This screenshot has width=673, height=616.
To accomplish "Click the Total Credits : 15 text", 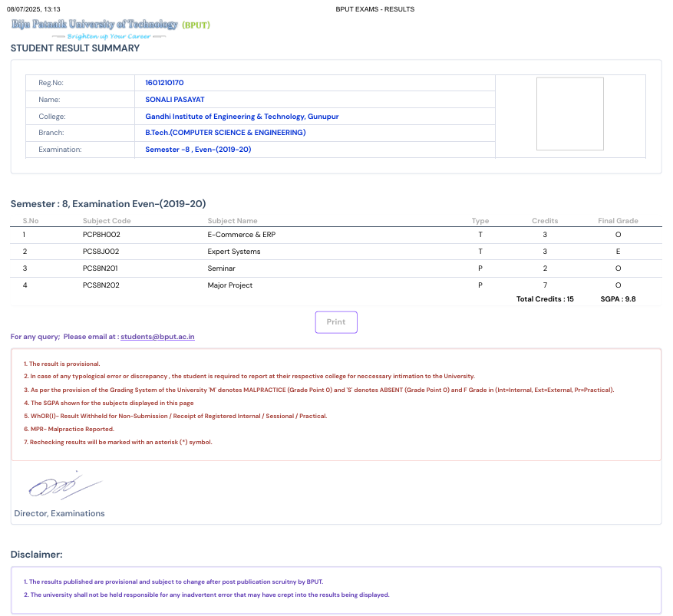I will [x=545, y=299].
